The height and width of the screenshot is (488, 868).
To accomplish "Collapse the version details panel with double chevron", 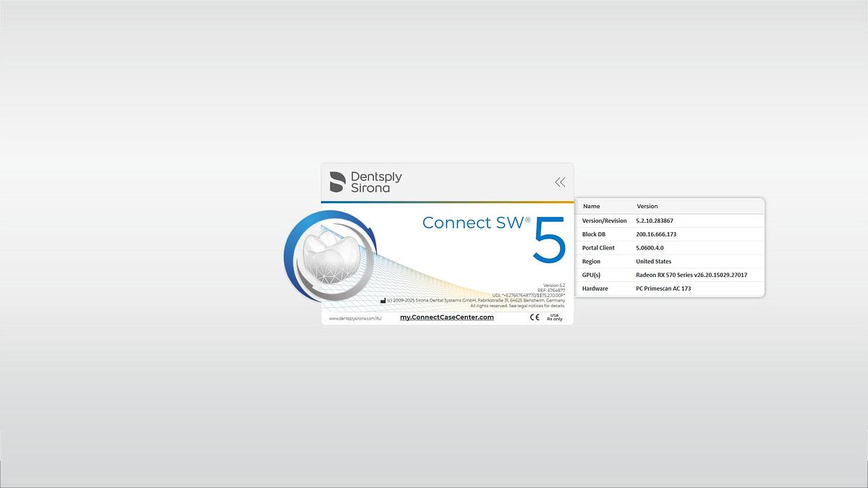I will (x=560, y=182).
